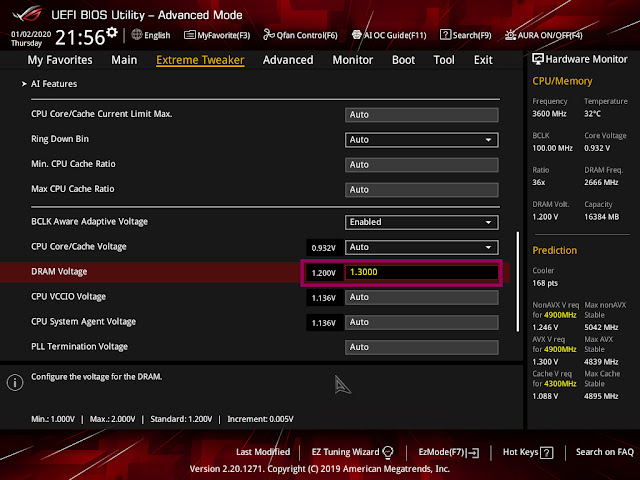Select English language label
Viewport: 640px width, 480px height.
tap(157, 35)
